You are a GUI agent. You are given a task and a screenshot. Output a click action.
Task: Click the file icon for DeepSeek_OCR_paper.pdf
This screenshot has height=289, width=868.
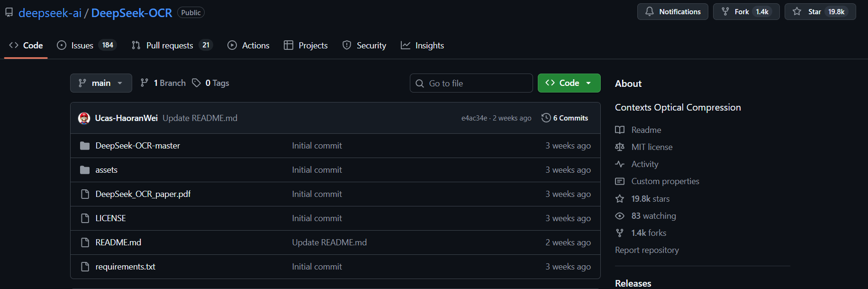85,194
